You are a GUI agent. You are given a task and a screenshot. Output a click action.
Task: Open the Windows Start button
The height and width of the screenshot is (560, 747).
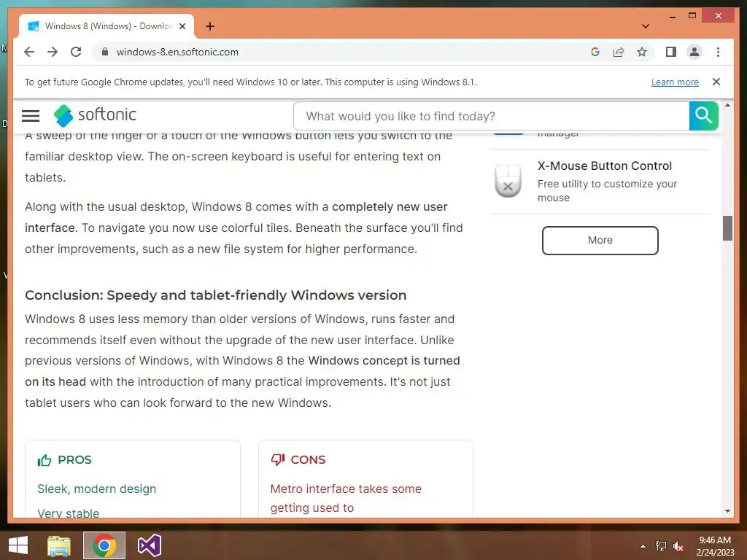tap(18, 545)
